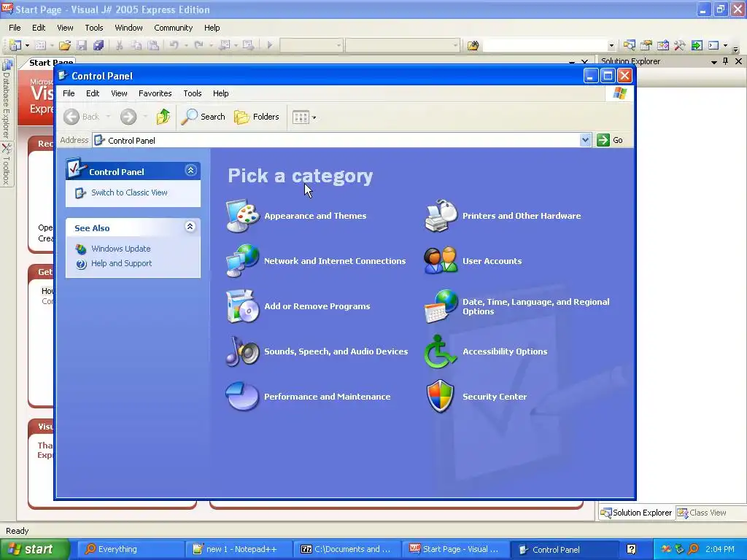Viewport: 747px width, 560px height.
Task: Click the Help and Support question icon
Action: [x=81, y=264]
